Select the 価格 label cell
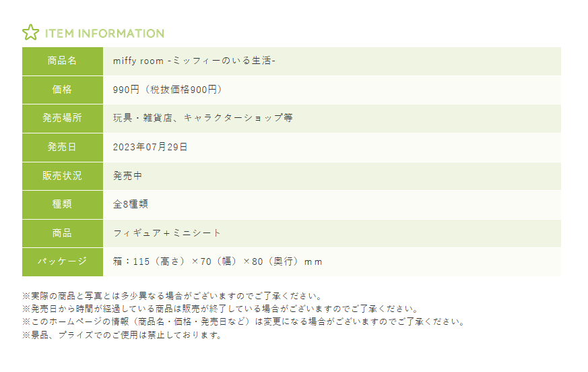 (x=63, y=90)
